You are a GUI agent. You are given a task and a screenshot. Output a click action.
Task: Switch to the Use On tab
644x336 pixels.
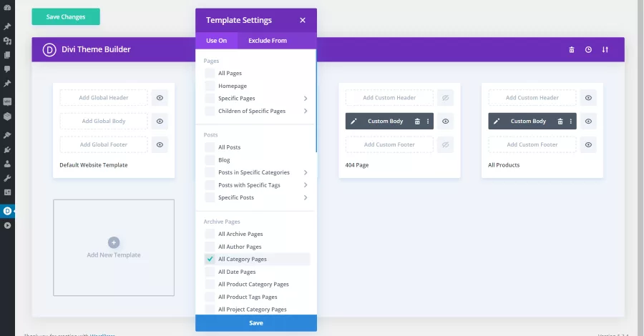(x=216, y=41)
